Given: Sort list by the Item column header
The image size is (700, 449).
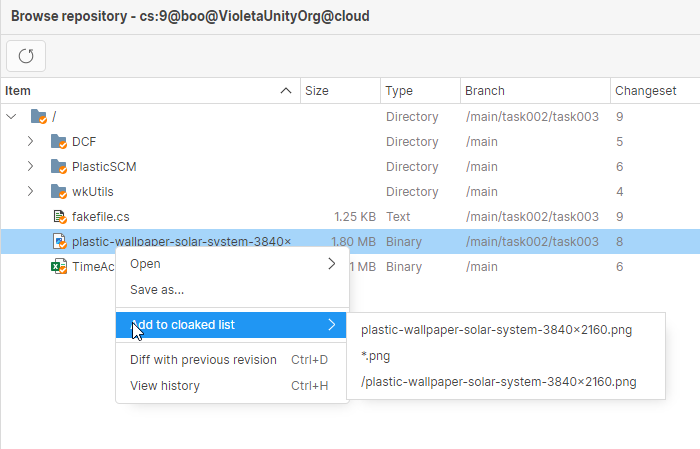Looking at the screenshot, I should pos(140,91).
